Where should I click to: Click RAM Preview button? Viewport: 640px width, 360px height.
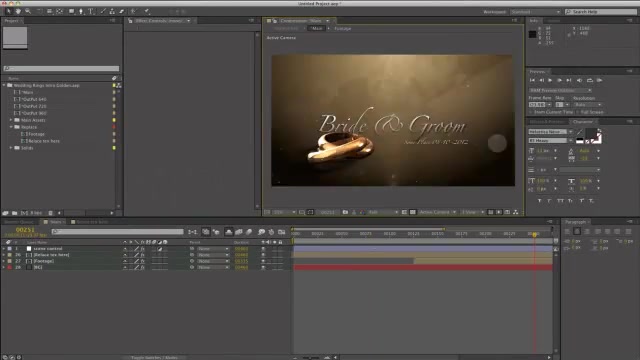click(x=600, y=80)
